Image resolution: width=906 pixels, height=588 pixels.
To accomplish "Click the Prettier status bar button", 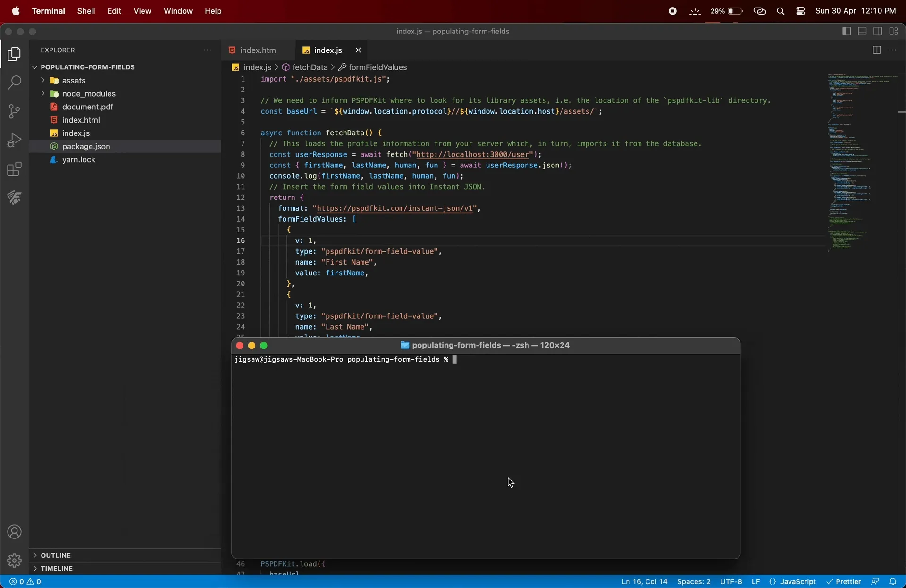I will point(844,581).
